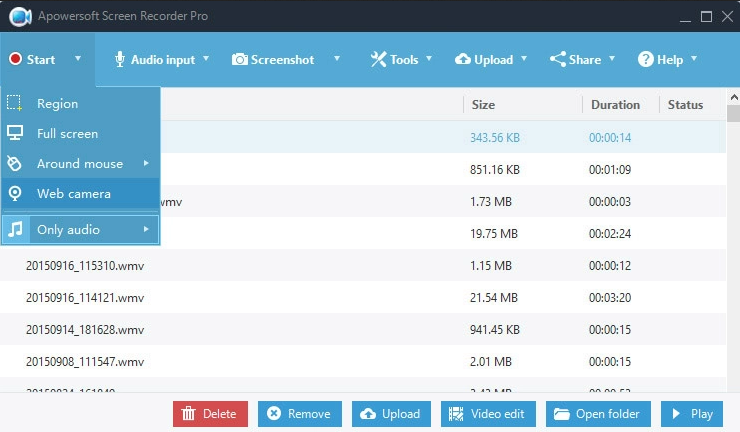Click the 00:02:24 duration cell
Screen dimensions: 740x432
610,234
